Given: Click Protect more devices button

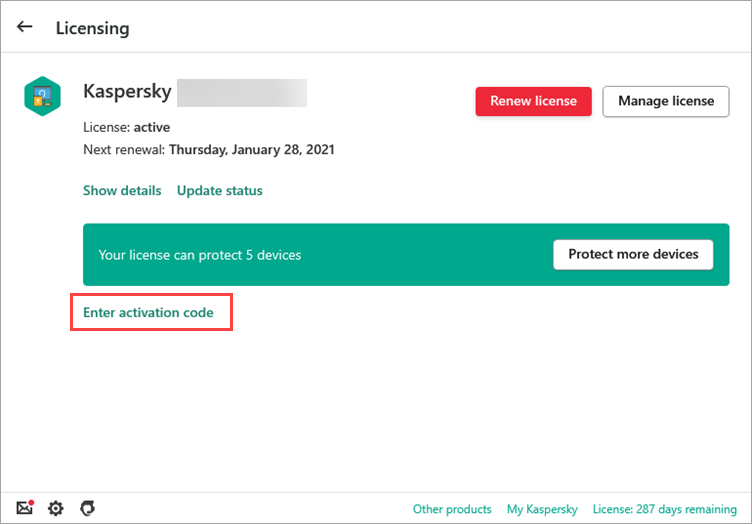Looking at the screenshot, I should click(x=633, y=255).
